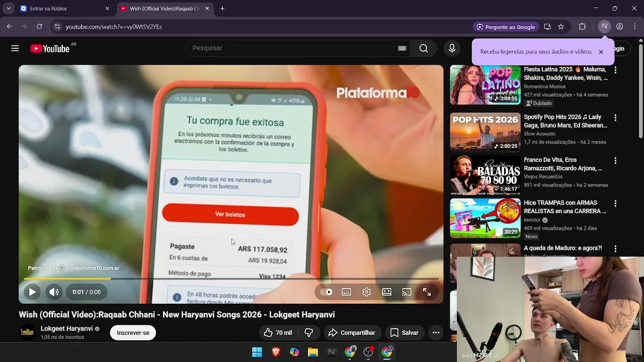
Task: Open options for 'A queda de Maduro' video
Action: pos(615,248)
